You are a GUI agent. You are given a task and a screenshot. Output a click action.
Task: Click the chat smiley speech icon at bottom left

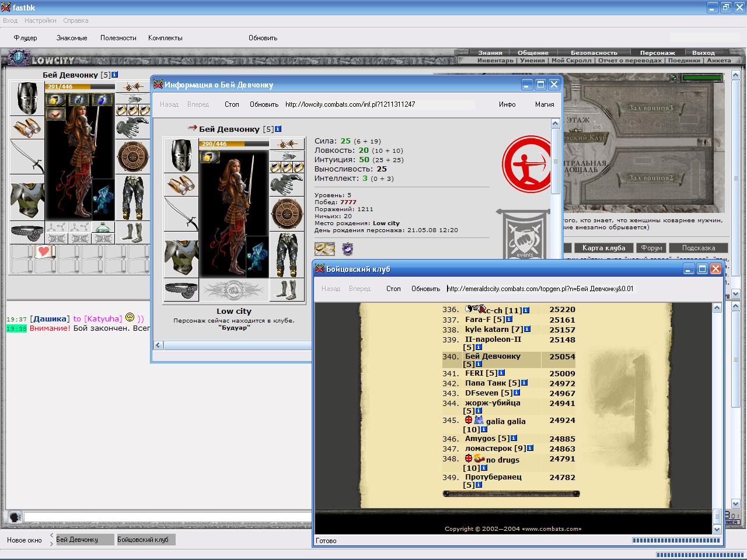pos(15,517)
